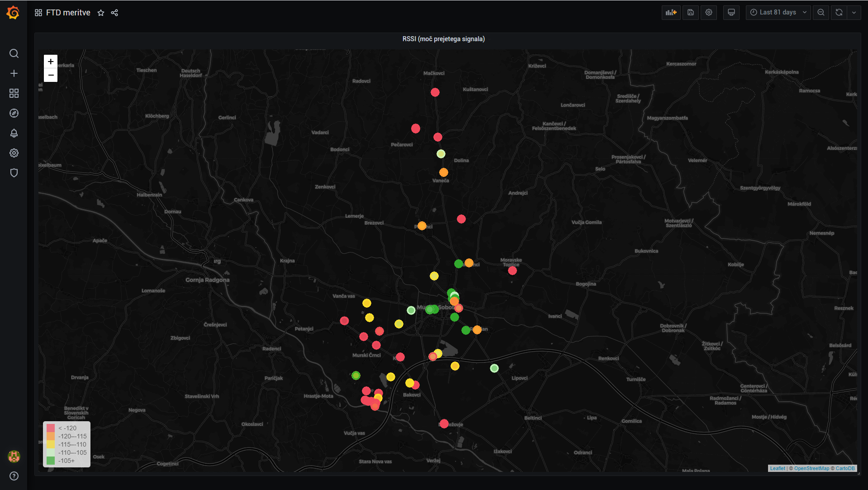Click the red < -120 legend swatch
Viewport: 868px width, 490px height.
[x=51, y=428]
